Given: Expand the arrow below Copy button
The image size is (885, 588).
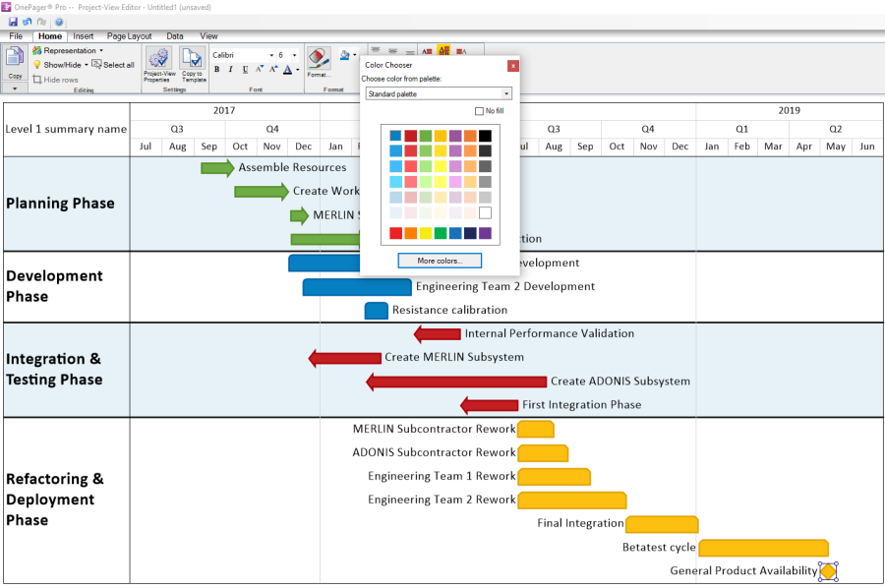Looking at the screenshot, I should [x=15, y=88].
